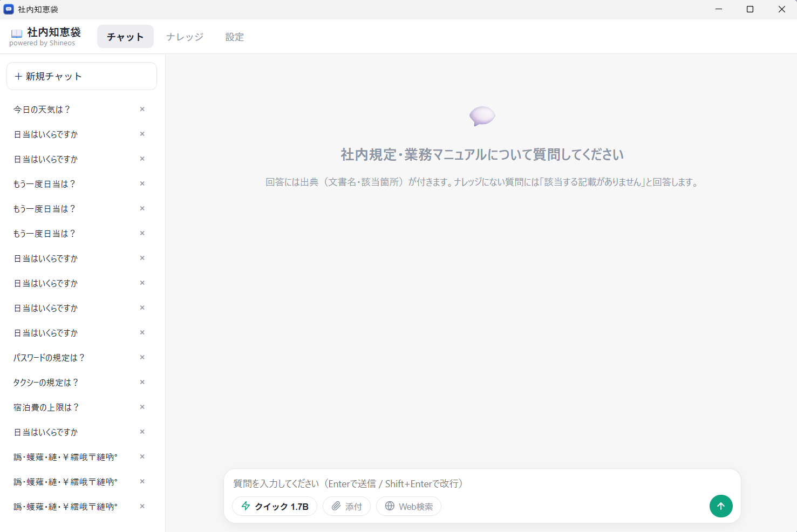797x532 pixels.
Task: Go to the 設定 tab
Action: tap(235, 37)
